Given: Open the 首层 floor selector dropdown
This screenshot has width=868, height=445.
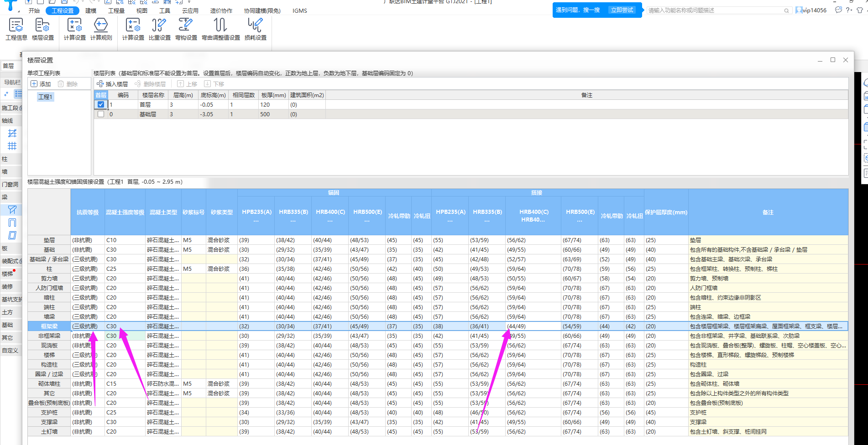Looking at the screenshot, I should 11,66.
